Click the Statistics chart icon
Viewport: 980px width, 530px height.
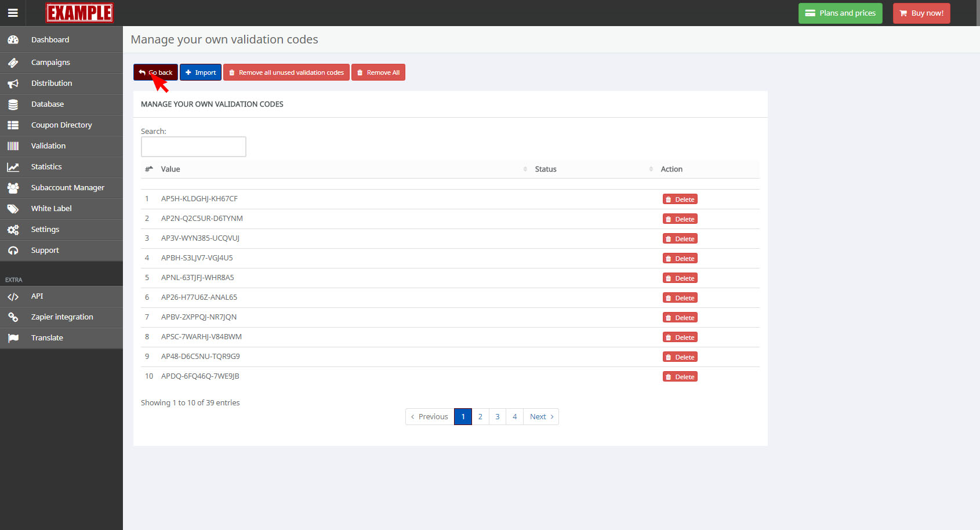[13, 167]
